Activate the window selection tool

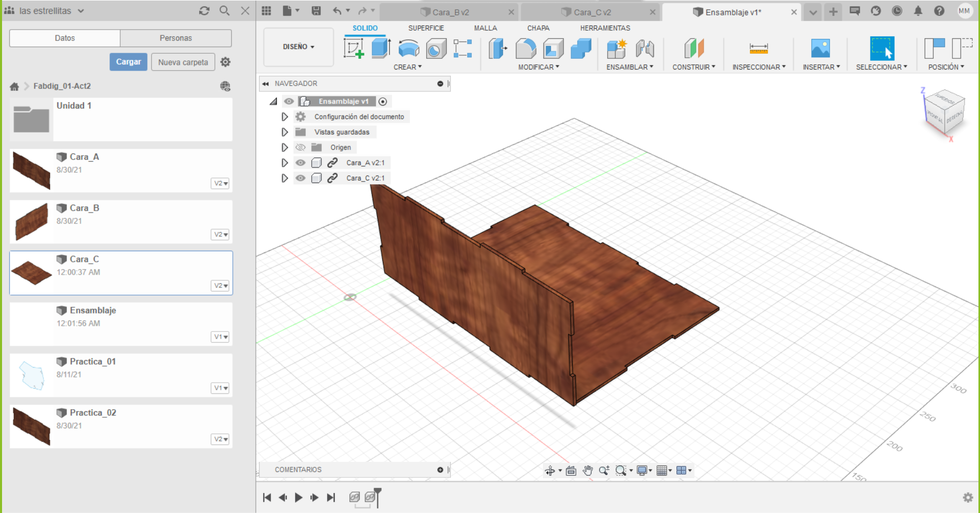(x=882, y=49)
